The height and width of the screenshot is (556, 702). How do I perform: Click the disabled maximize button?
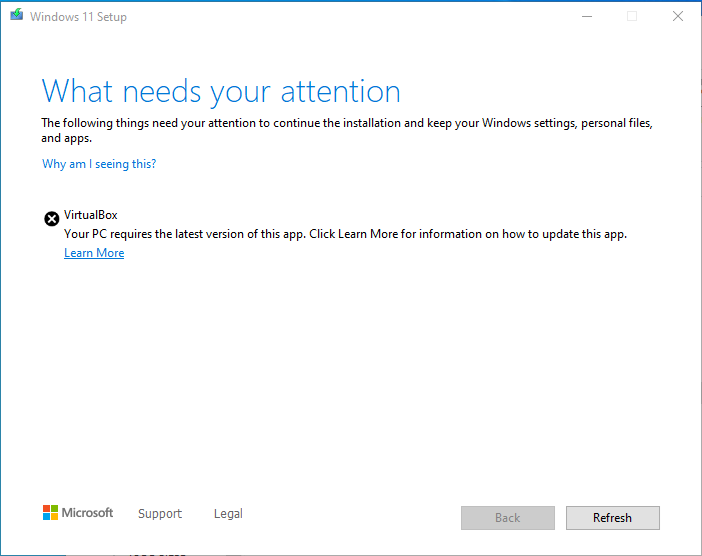632,17
